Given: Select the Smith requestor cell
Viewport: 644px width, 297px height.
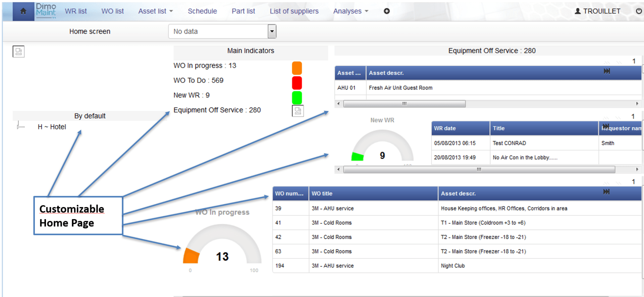Looking at the screenshot, I should (620, 143).
